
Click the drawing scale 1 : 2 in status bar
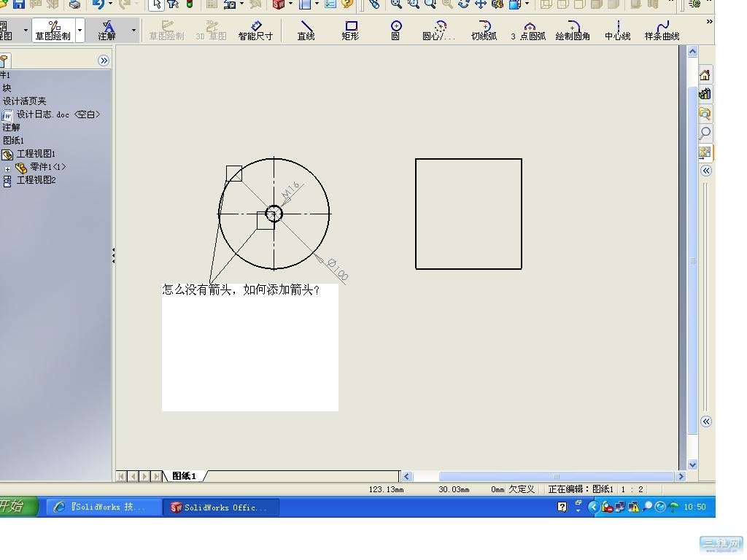point(632,489)
